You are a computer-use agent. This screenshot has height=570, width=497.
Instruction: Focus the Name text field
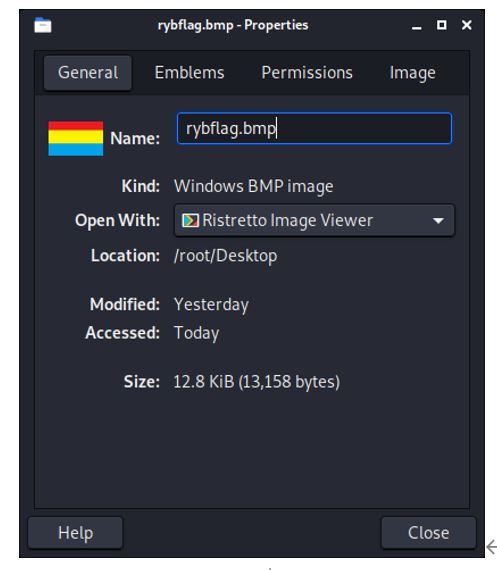(314, 128)
